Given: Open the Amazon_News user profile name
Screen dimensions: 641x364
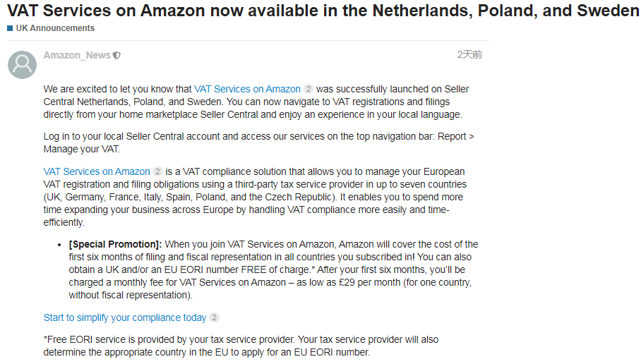Looking at the screenshot, I should tap(77, 55).
